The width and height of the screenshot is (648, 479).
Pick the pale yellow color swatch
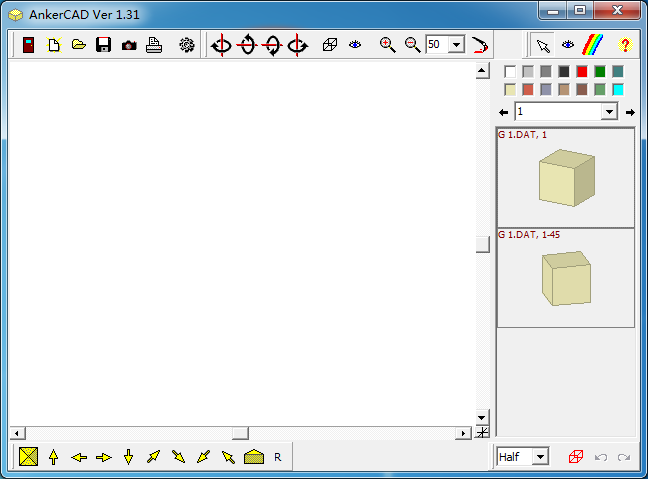(x=510, y=90)
